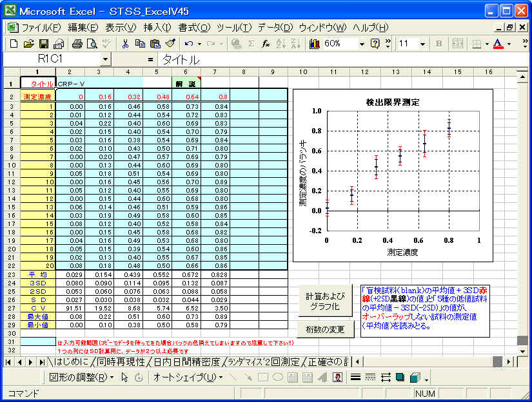Choose an arrow style in drawing toolbar
Image resolution: width=532 pixels, height=402 pixels.
pos(386,378)
